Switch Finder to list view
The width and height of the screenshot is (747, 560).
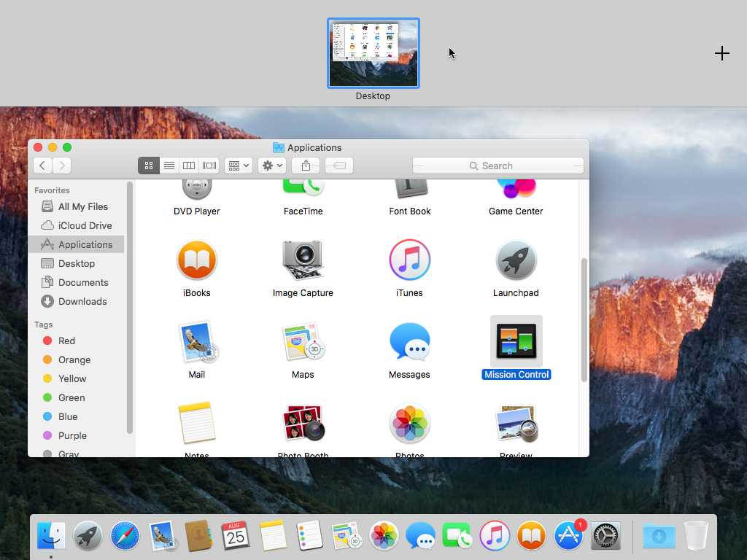[169, 166]
